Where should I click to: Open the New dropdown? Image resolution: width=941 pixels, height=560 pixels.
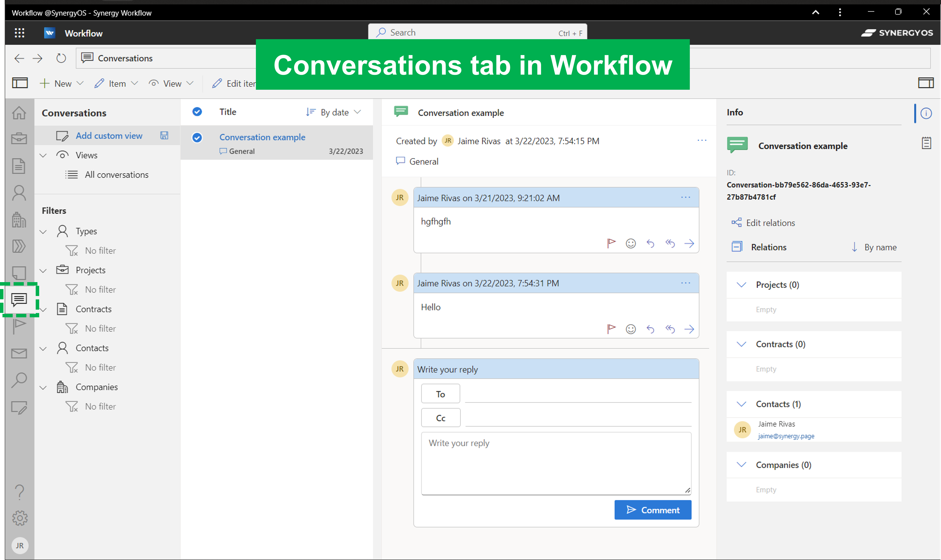tap(61, 83)
